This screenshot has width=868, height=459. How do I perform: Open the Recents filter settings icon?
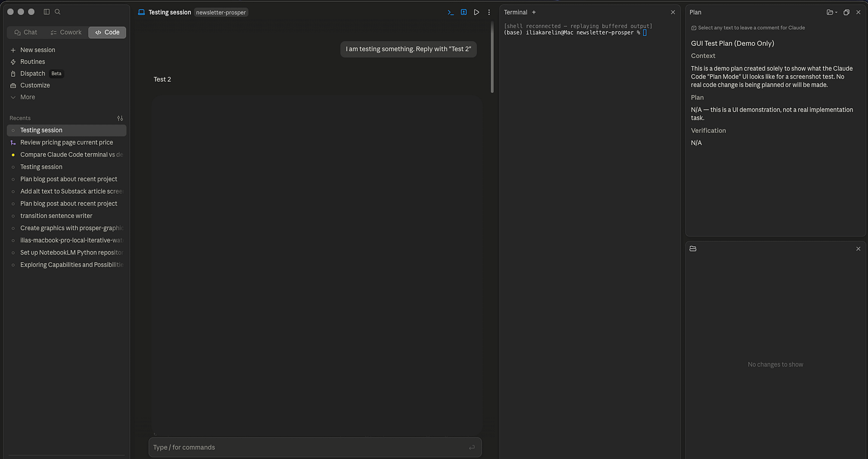120,118
